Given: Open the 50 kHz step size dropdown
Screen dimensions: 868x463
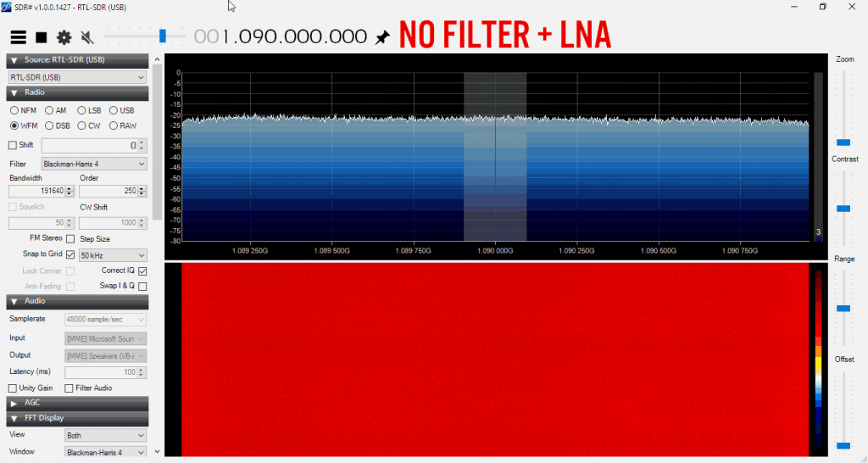Looking at the screenshot, I should click(113, 254).
